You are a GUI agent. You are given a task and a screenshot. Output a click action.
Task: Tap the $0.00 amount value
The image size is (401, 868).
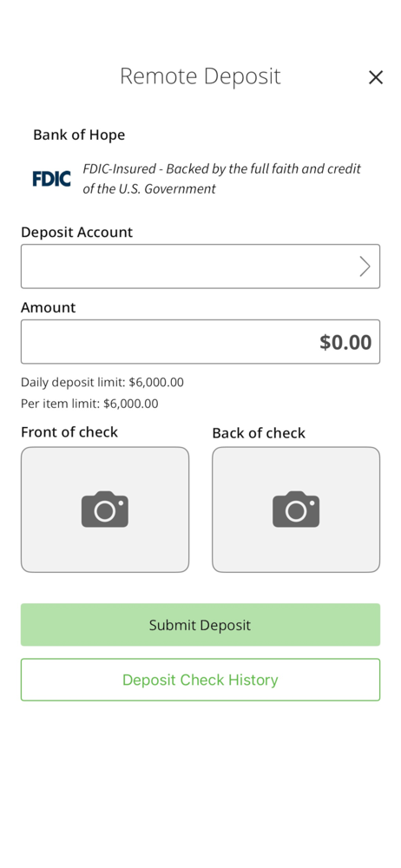(x=345, y=342)
